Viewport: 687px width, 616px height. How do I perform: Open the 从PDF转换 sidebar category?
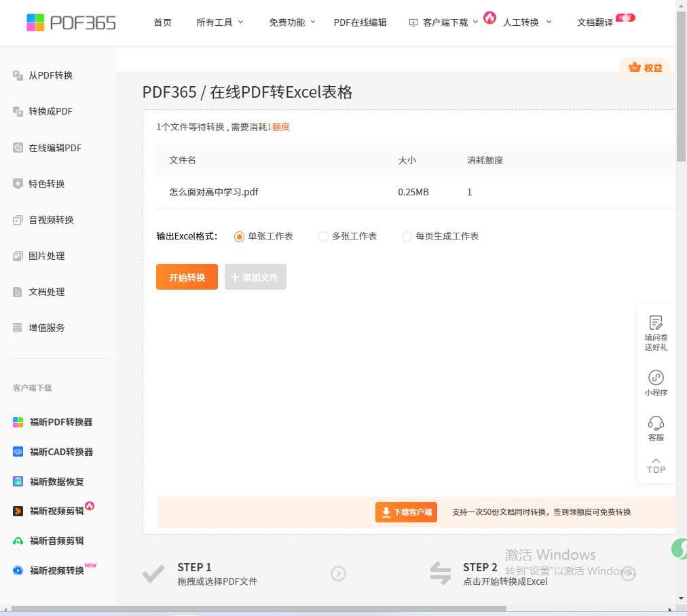tap(51, 75)
